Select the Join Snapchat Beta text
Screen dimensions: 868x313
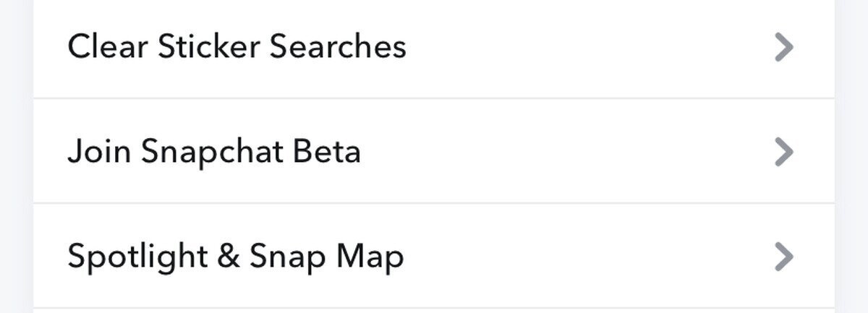pyautogui.click(x=214, y=152)
